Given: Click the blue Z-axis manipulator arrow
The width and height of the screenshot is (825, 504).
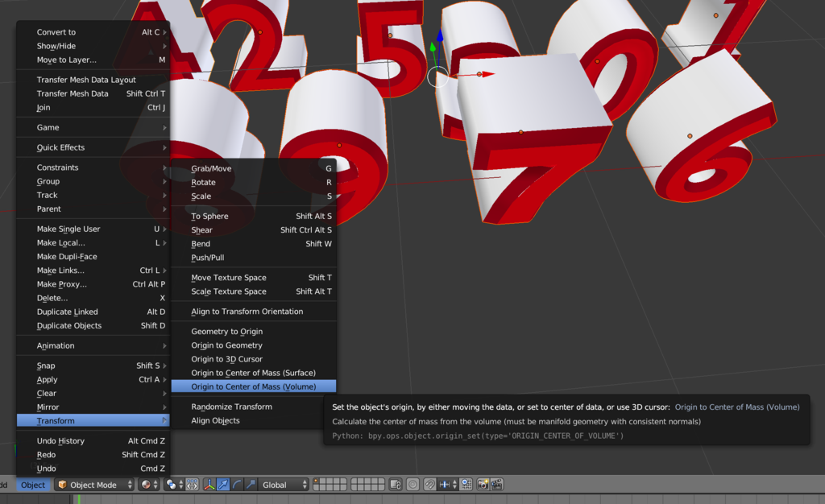Looking at the screenshot, I should [x=440, y=35].
